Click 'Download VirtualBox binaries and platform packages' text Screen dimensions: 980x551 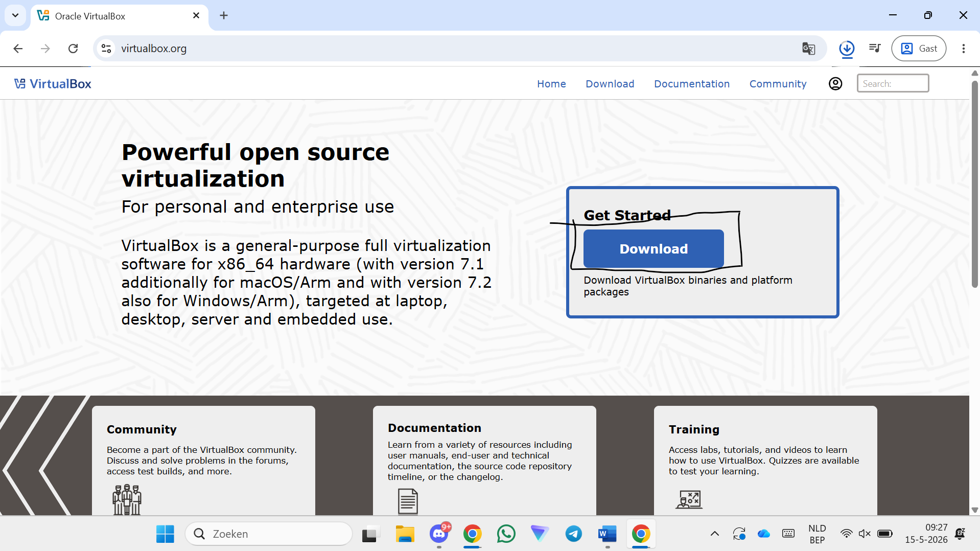[688, 286]
